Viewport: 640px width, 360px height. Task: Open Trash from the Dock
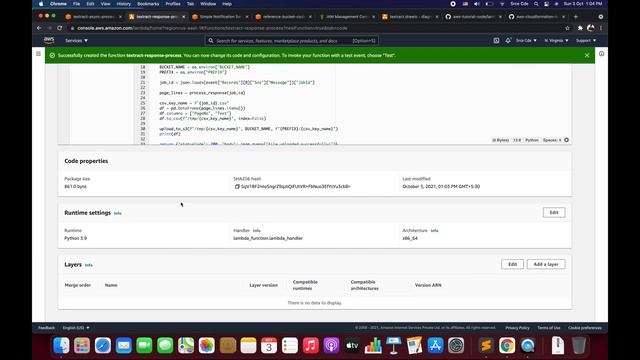coord(579,345)
